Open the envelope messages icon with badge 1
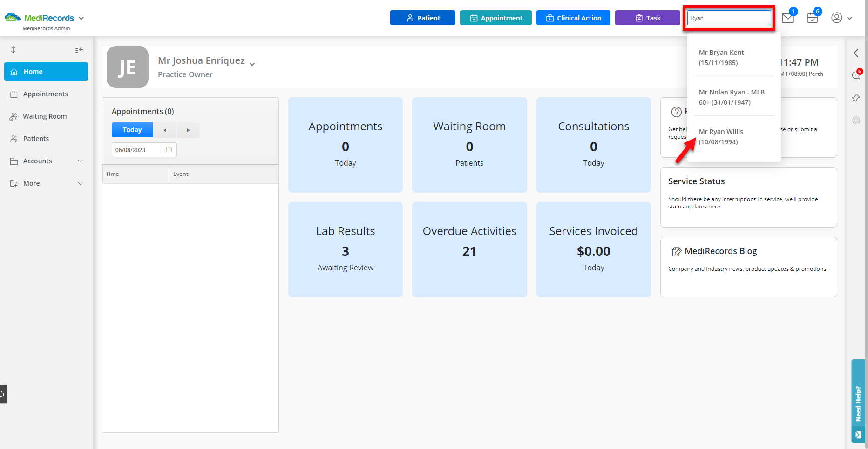The height and width of the screenshot is (449, 868). coord(787,18)
